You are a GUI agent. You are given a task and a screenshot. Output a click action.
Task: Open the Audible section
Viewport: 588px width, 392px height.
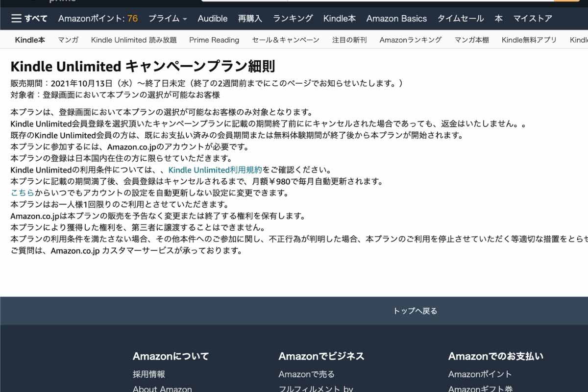[212, 18]
